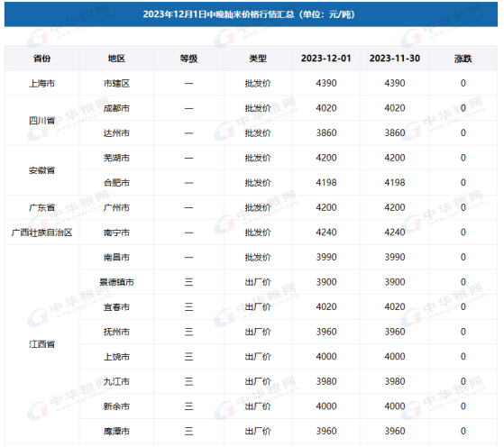Screen dimensions: 504x447
Task: Select the 2023-11-30 column header
Action: [x=394, y=59]
